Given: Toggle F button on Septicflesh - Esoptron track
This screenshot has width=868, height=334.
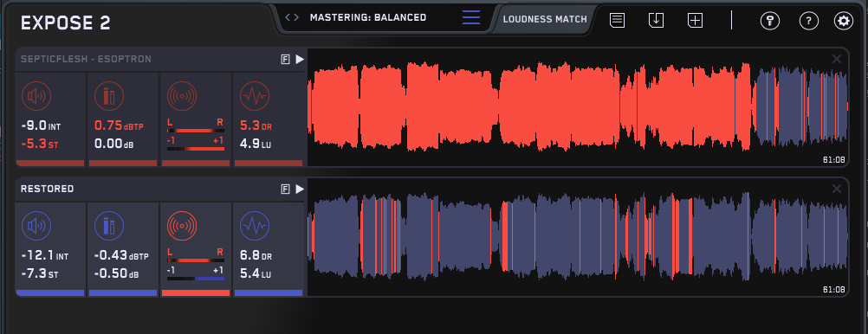Looking at the screenshot, I should tap(286, 59).
